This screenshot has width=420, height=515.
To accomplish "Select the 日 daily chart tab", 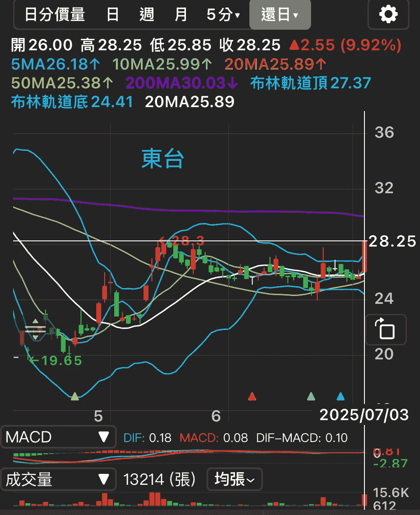I will point(113,15).
